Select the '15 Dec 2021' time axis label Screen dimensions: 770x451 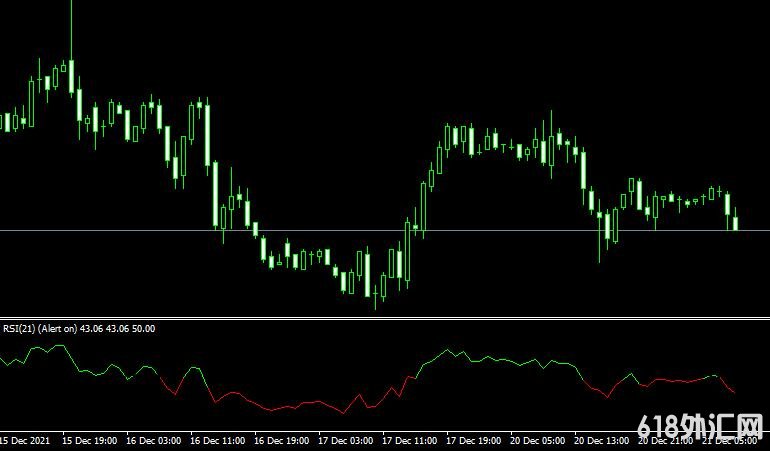point(25,441)
